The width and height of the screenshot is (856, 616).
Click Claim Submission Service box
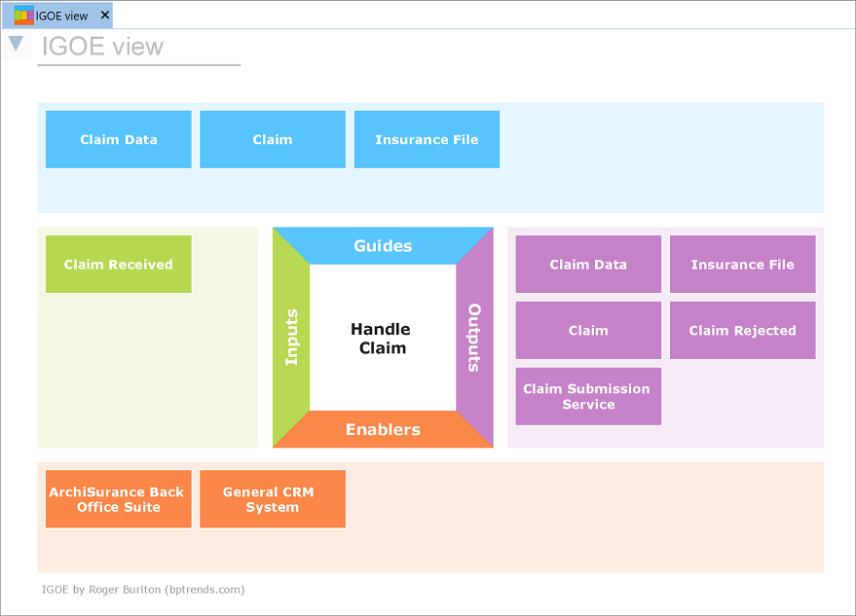588,396
